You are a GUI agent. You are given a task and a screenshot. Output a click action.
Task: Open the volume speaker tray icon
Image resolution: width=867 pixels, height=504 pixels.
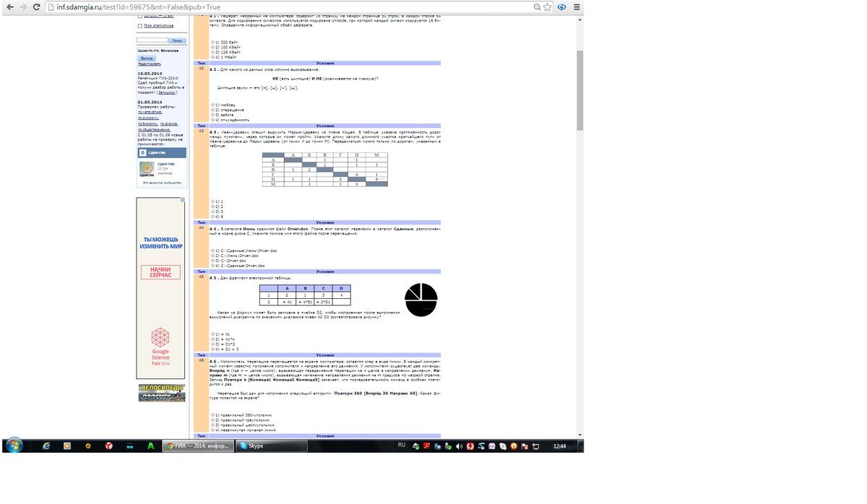(459, 446)
